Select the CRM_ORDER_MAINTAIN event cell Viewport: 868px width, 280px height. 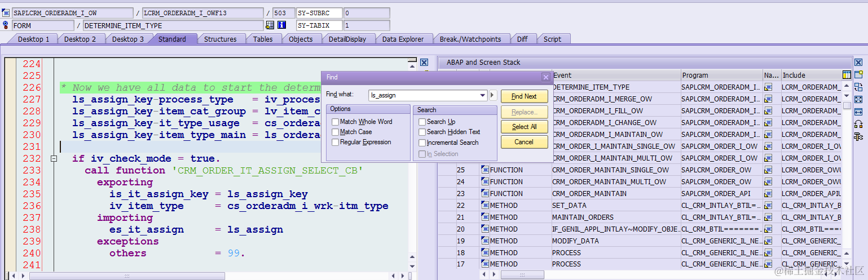pos(616,194)
